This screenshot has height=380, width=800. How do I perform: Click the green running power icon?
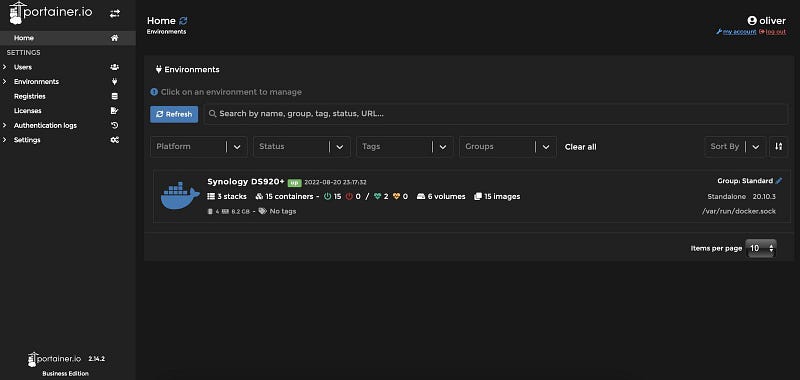[x=328, y=196]
